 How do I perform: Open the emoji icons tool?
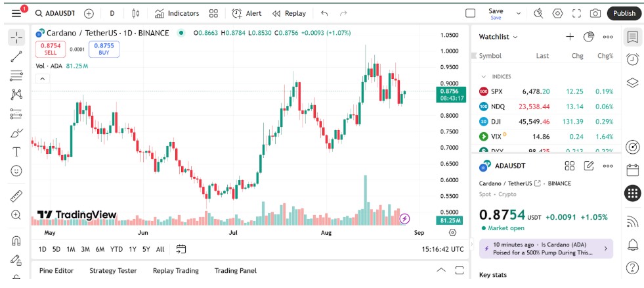tap(16, 171)
